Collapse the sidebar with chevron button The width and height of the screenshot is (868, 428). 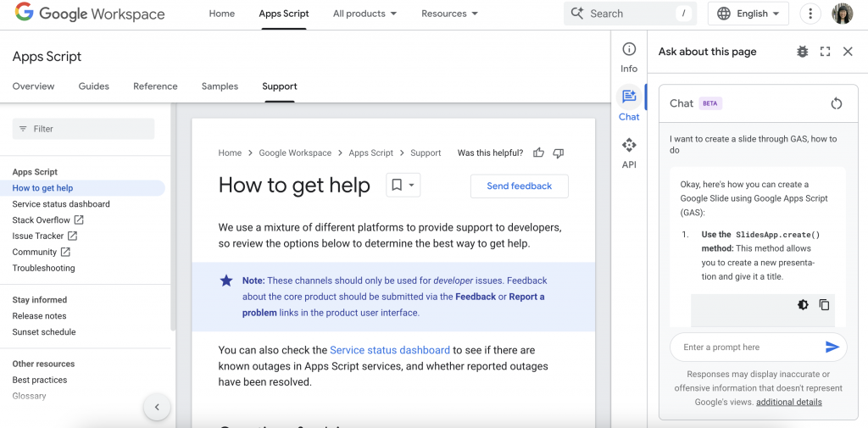pyautogui.click(x=157, y=408)
